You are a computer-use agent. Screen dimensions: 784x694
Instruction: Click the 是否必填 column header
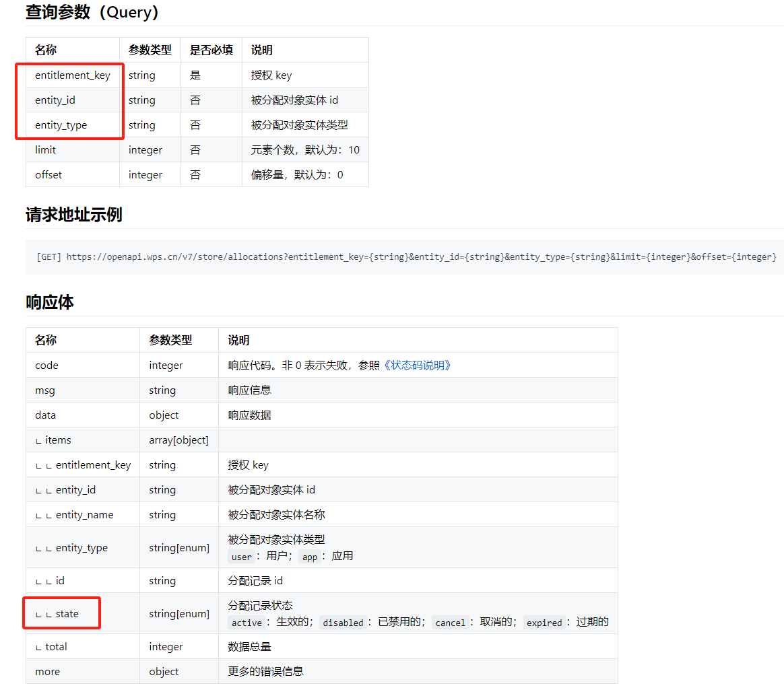click(211, 50)
